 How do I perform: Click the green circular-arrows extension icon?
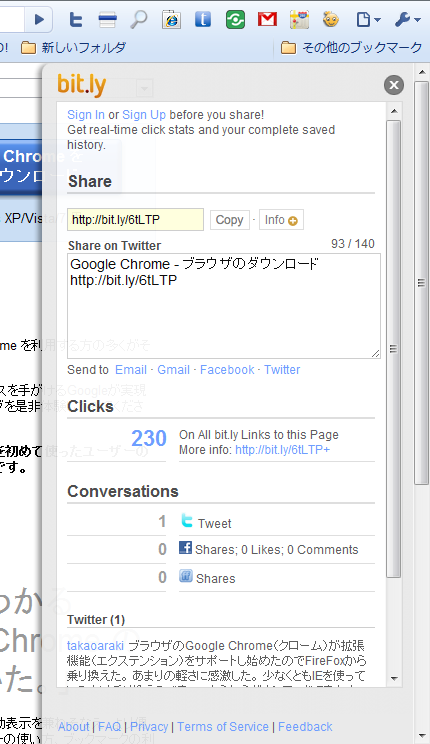pyautogui.click(x=235, y=19)
